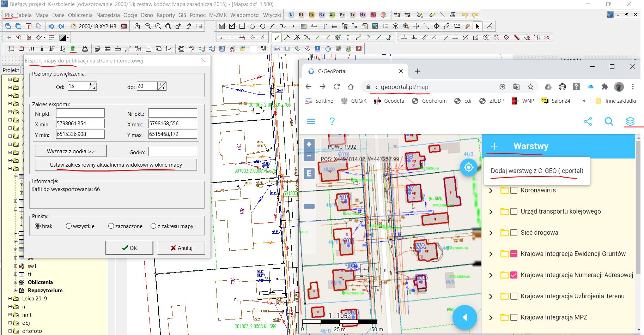
Task: Click the question mark help in C-GeoPortal
Action: click(332, 121)
